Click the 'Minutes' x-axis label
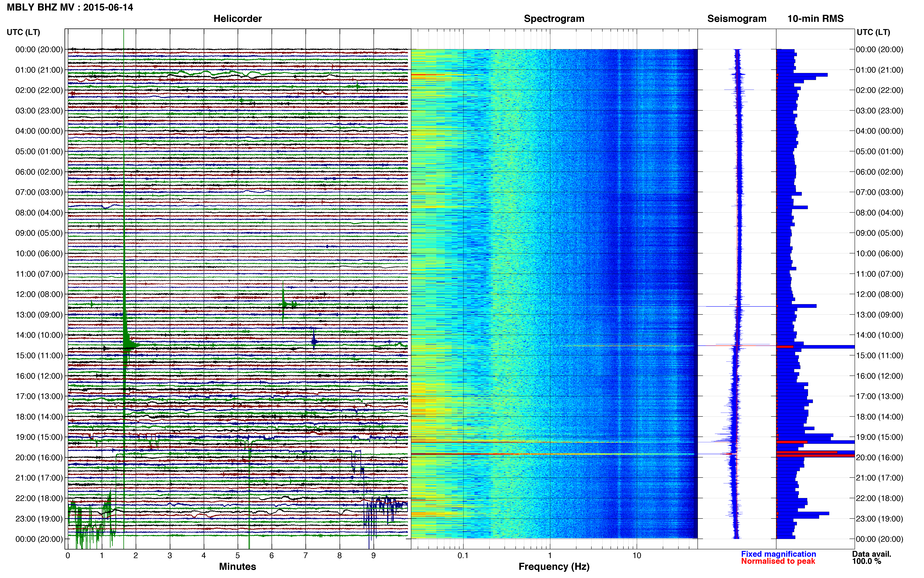The image size is (924, 578). pyautogui.click(x=238, y=566)
